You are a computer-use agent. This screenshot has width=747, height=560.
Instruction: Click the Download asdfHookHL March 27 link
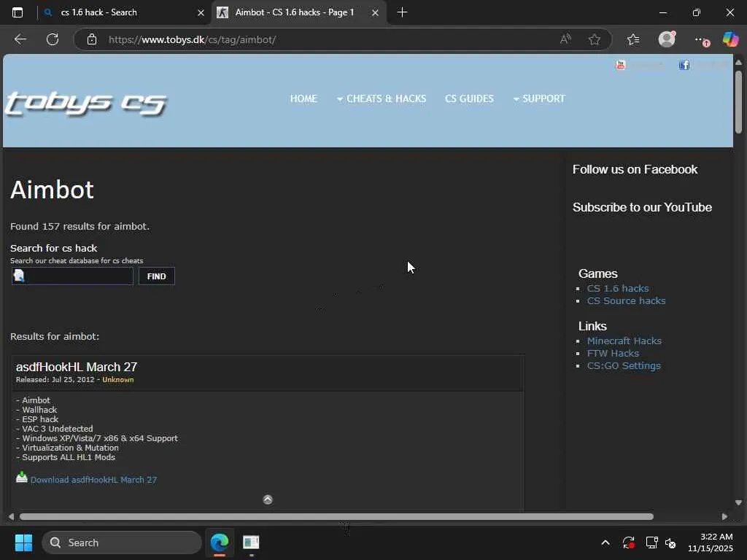point(93,480)
